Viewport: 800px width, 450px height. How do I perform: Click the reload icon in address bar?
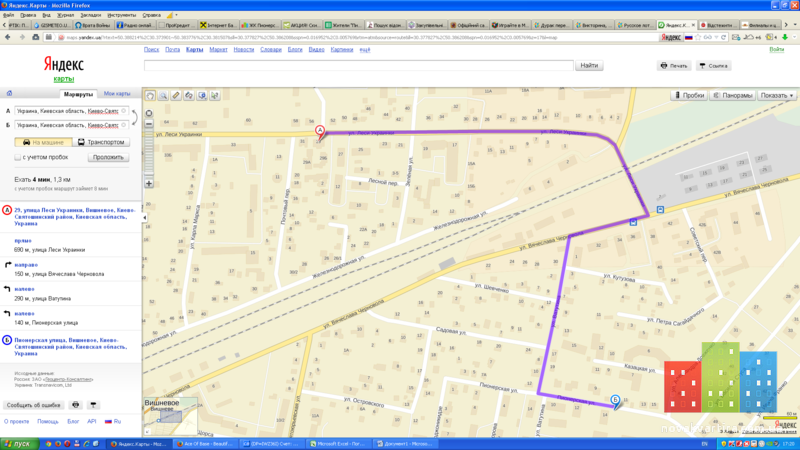[723, 37]
